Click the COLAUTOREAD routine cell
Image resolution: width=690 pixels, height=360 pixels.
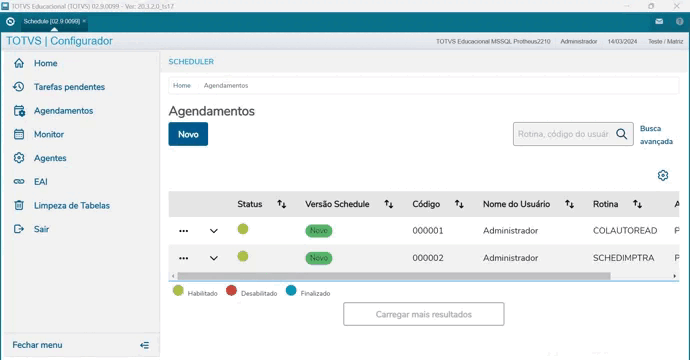(x=625, y=231)
